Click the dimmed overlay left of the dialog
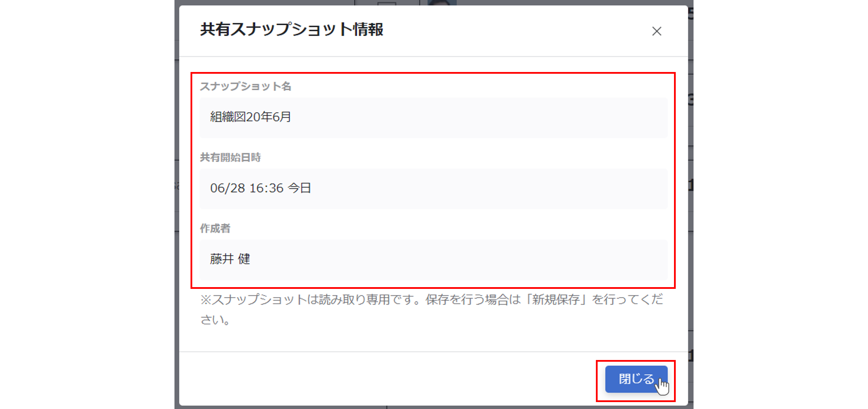This screenshot has width=868, height=409. tap(177, 204)
